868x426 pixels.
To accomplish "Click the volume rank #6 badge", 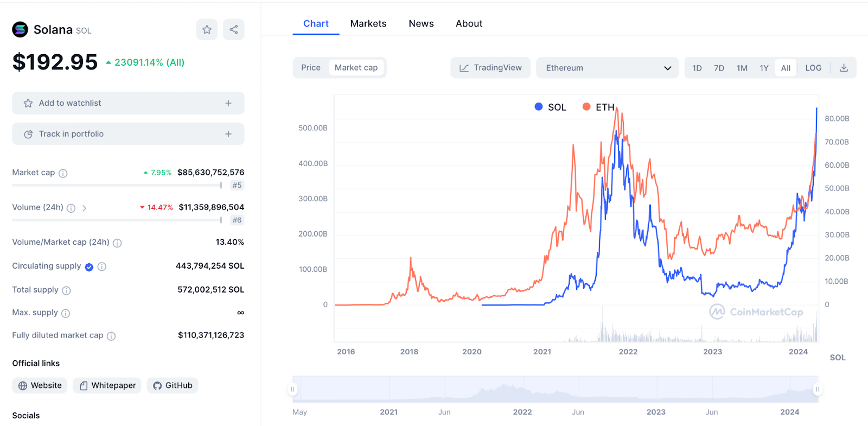I will click(237, 220).
